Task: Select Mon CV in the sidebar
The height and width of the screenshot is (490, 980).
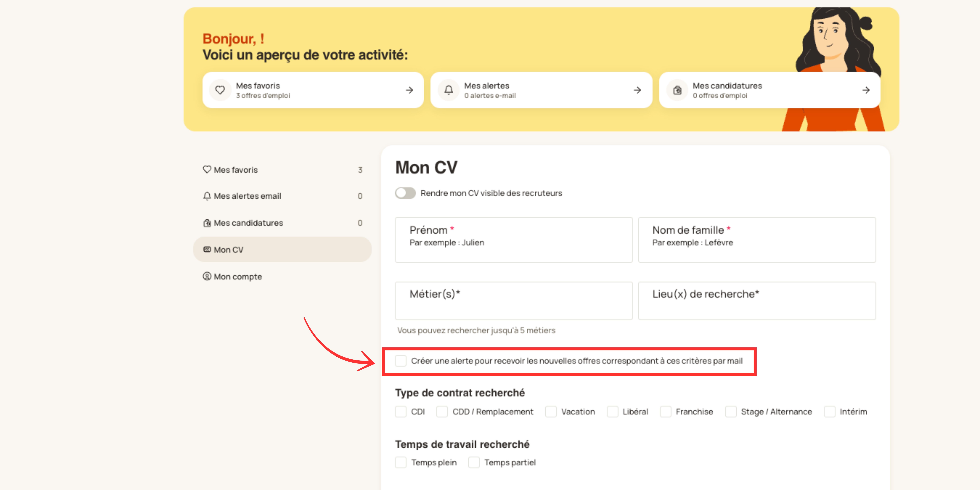Action: (x=282, y=250)
